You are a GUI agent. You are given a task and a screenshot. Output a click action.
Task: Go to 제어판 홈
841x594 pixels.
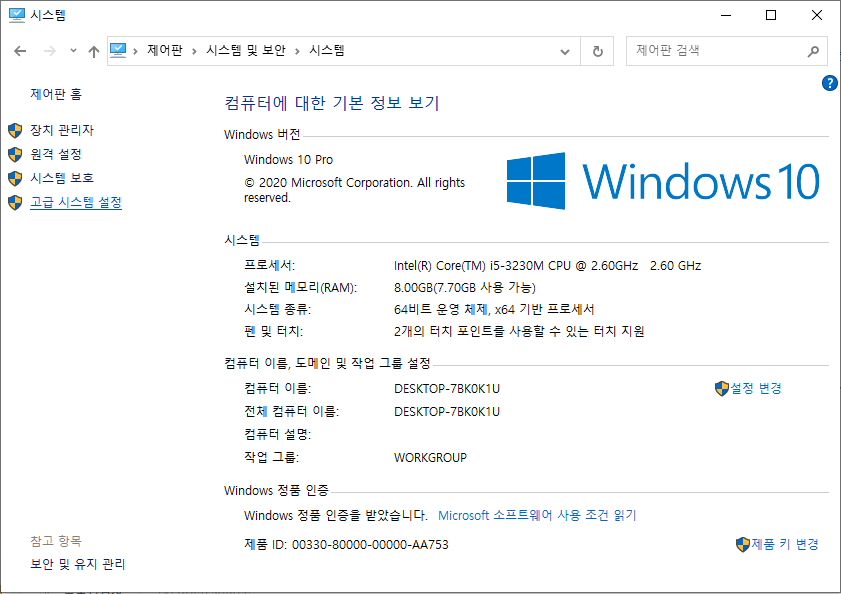[56, 94]
